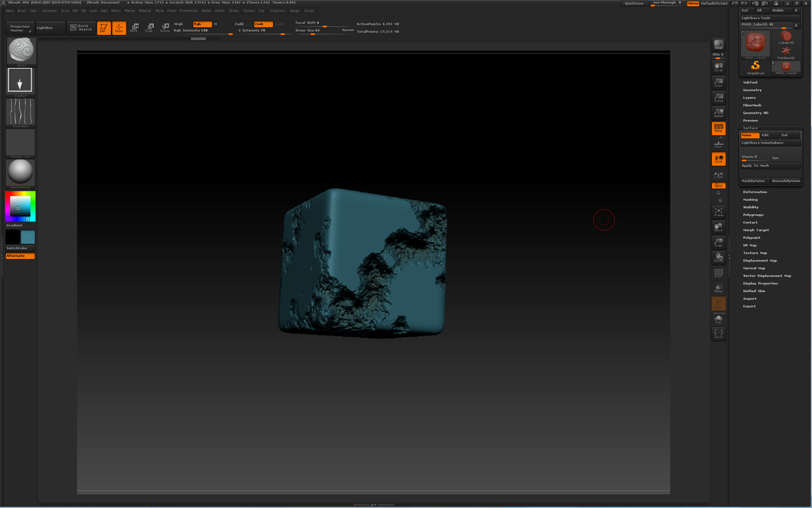Click the Scroll document icon
The height and width of the screenshot is (508, 812).
coord(718,67)
